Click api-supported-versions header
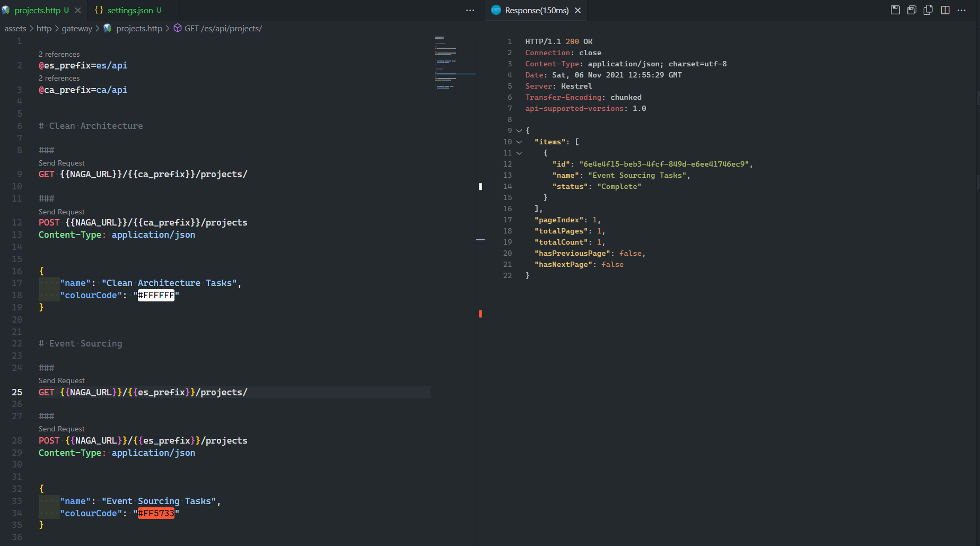This screenshot has width=980, height=546. coord(585,108)
